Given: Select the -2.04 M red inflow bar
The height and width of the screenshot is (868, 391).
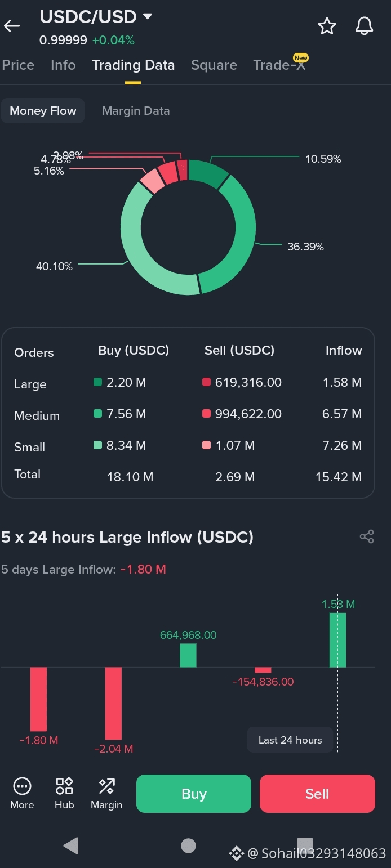Looking at the screenshot, I should pos(113,704).
